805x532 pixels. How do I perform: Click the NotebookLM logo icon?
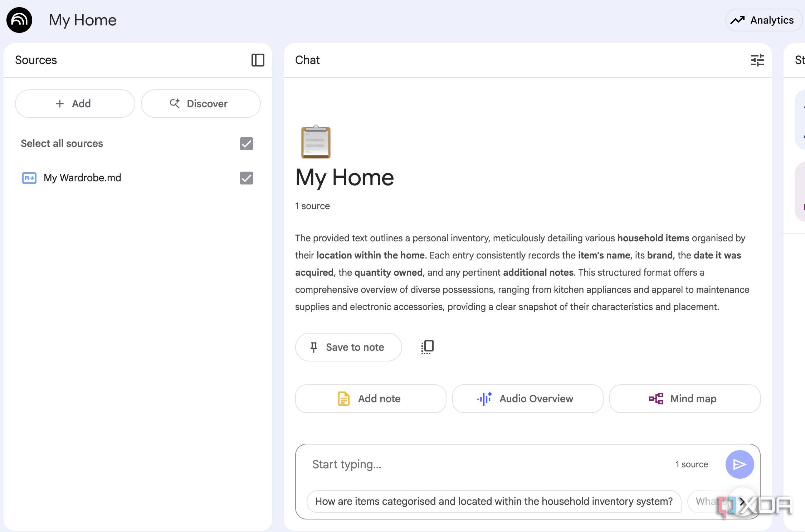tap(19, 20)
